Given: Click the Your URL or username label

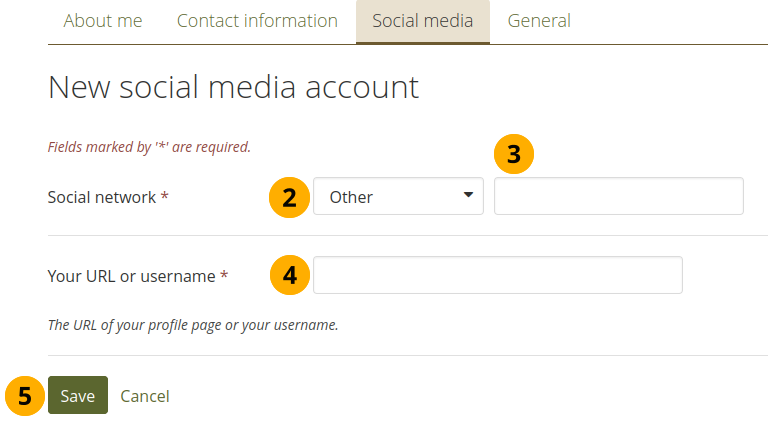Looking at the screenshot, I should click(131, 275).
